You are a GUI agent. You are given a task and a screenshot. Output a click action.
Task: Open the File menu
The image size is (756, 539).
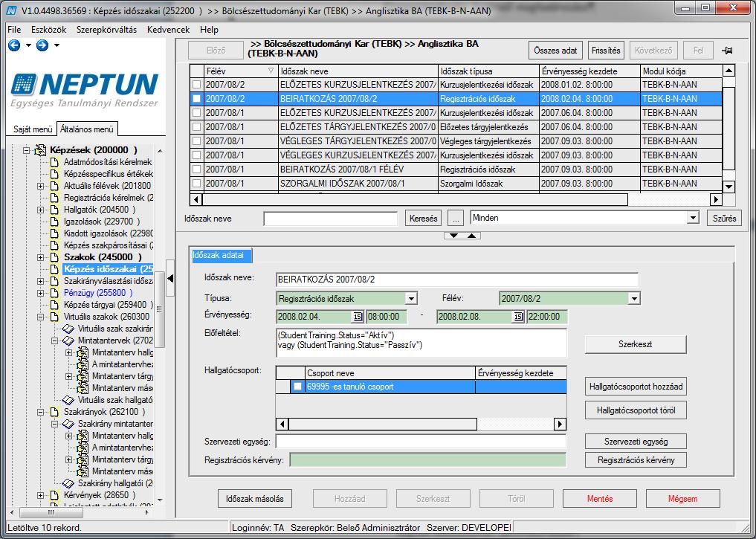(14, 30)
